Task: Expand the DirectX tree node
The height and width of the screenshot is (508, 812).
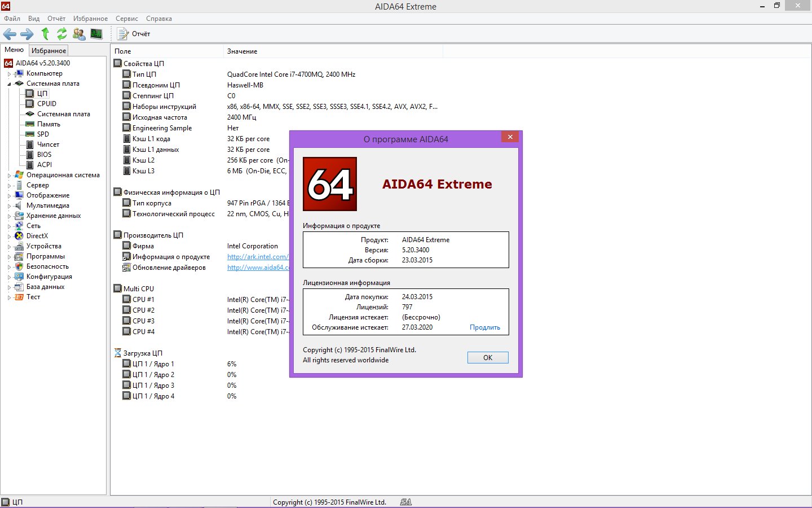Action: point(9,237)
